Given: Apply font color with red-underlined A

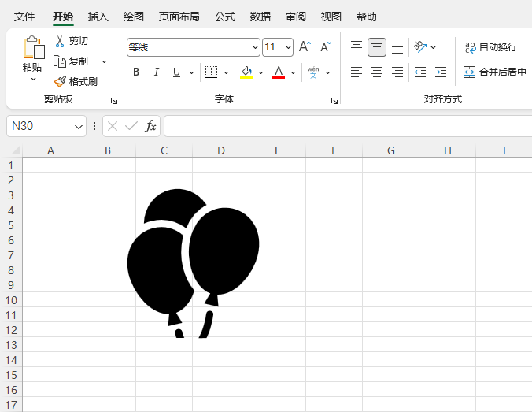Looking at the screenshot, I should pyautogui.click(x=279, y=72).
